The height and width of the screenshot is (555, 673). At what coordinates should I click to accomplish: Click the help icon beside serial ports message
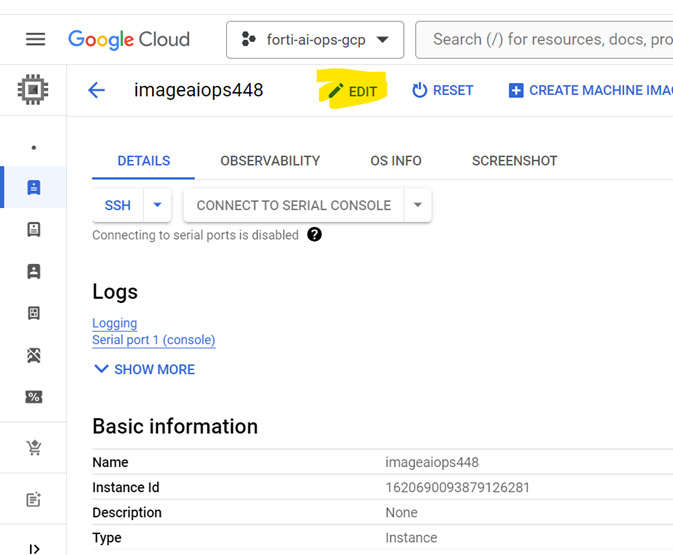point(315,235)
